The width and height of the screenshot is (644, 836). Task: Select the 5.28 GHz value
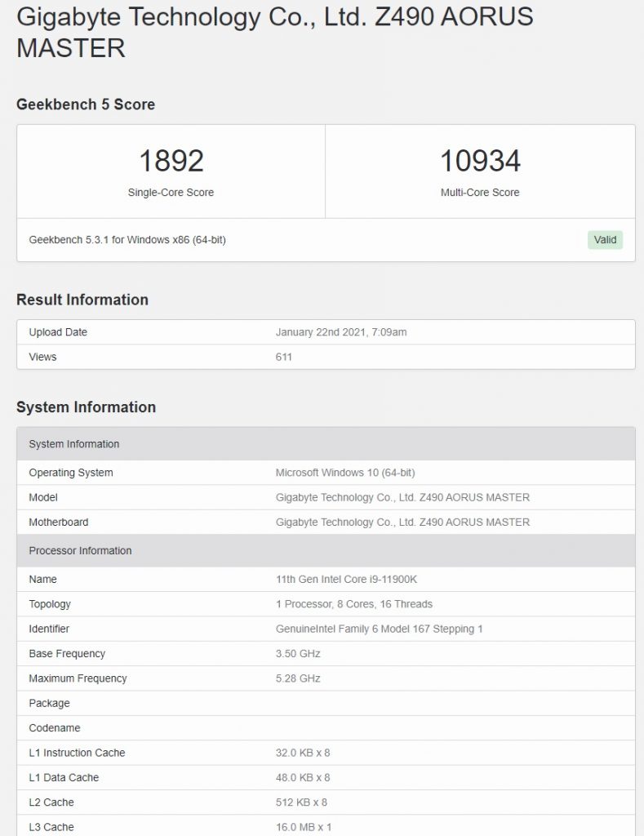click(298, 678)
